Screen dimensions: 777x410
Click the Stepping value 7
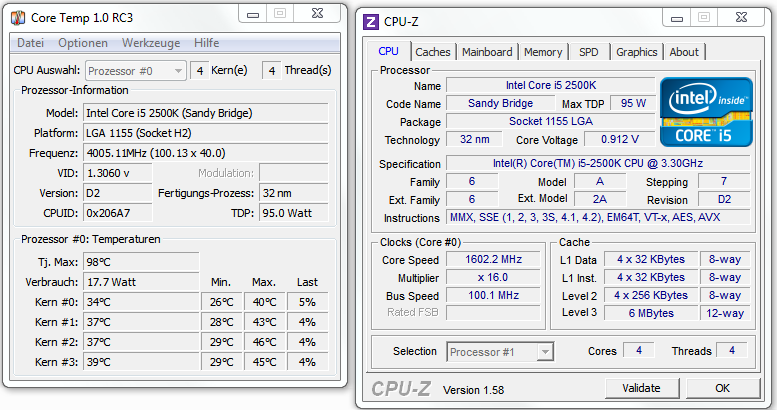coord(724,181)
